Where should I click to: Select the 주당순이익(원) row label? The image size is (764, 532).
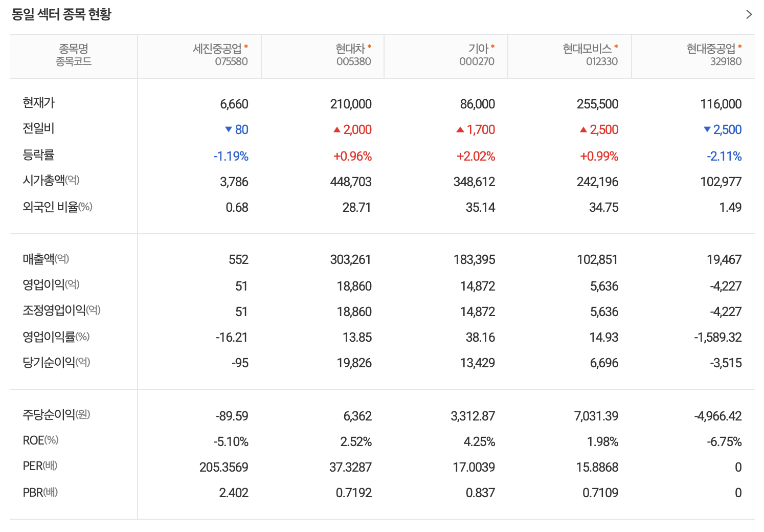pos(56,414)
